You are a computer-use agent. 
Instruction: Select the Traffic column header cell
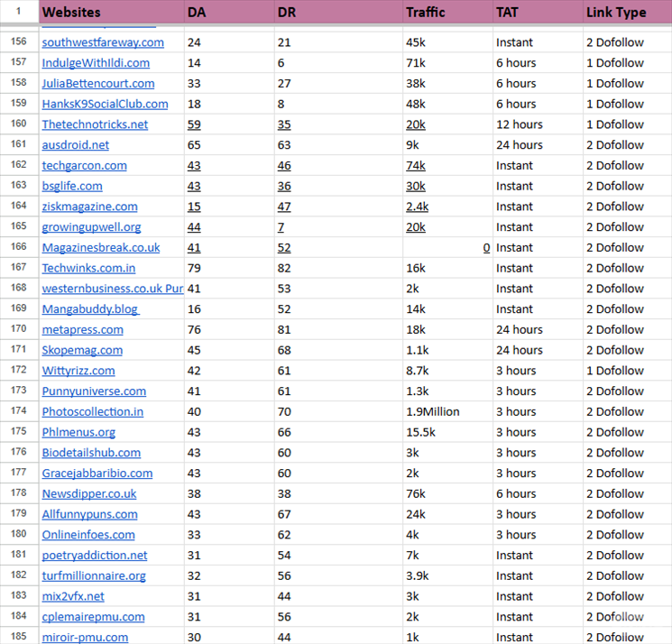click(x=448, y=12)
